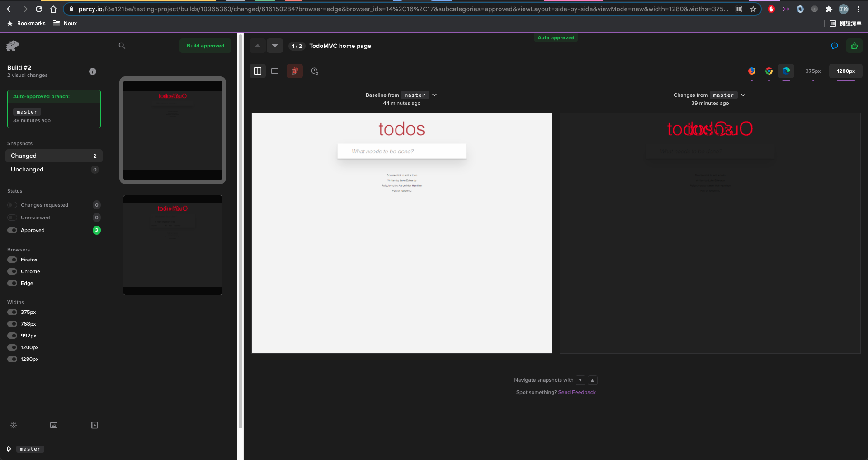Viewport: 868px width, 460px height.
Task: Expand the Changes from master dropdown
Action: pyautogui.click(x=743, y=95)
